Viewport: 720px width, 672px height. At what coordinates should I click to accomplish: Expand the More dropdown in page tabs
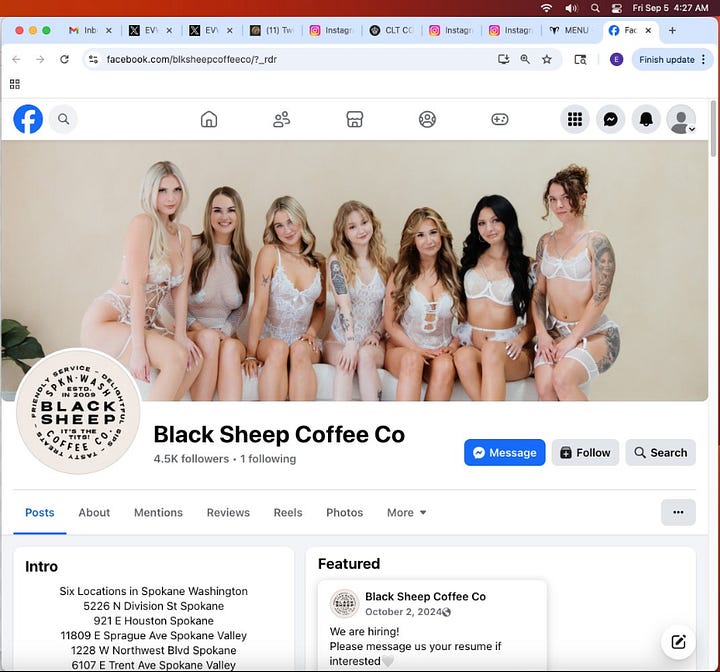click(407, 513)
